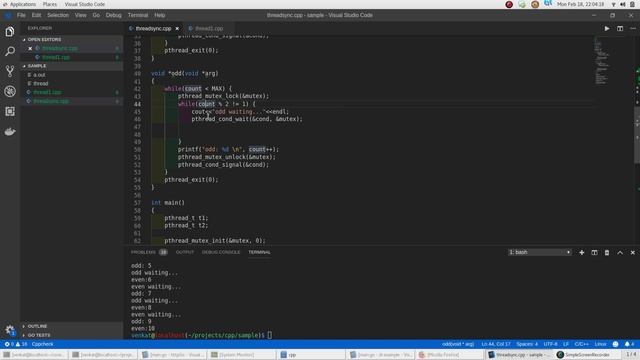Open the Manage gear at sidebar bottom
640x360 pixels.
click(x=10, y=330)
